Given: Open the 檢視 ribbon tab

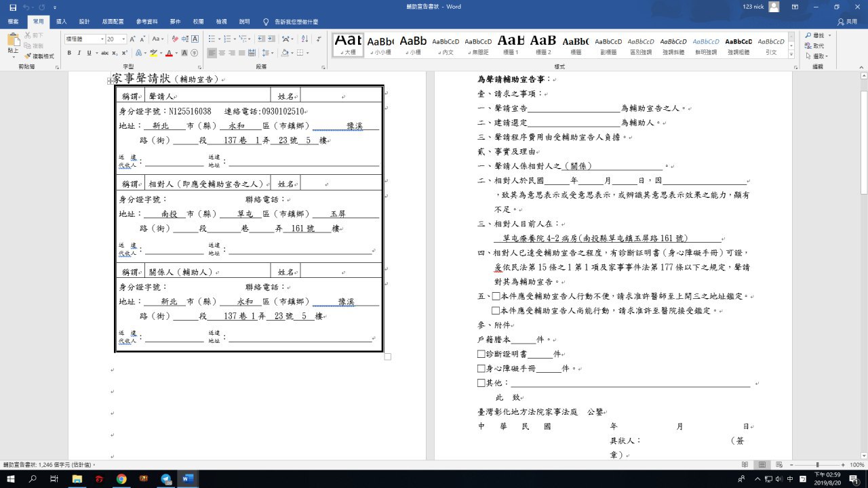Looking at the screenshot, I should coord(221,22).
